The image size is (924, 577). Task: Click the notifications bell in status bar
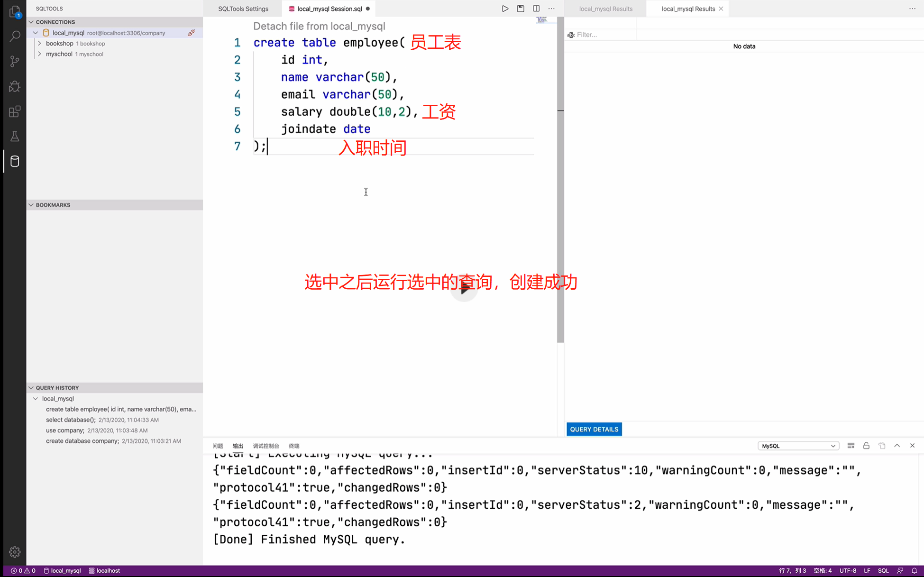[x=914, y=571]
